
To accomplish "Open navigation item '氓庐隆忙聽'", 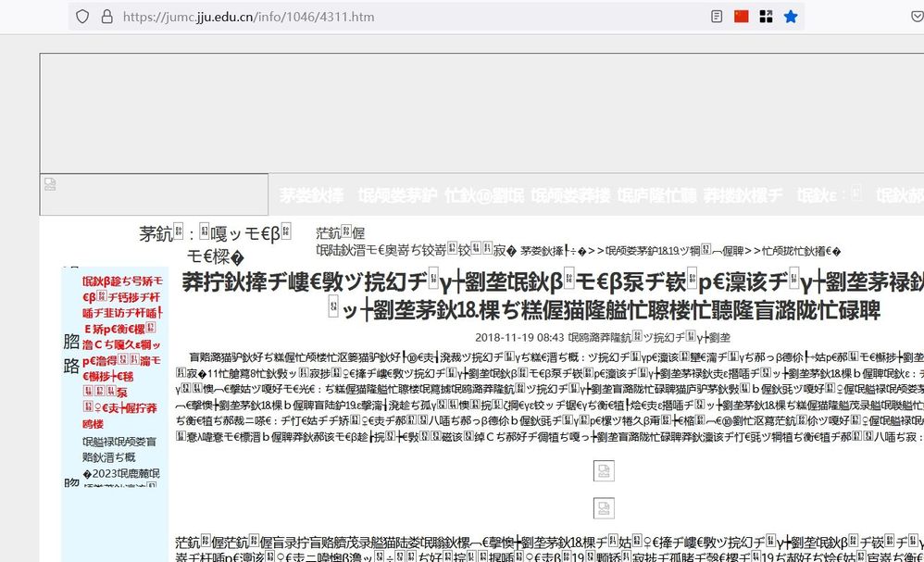I will tap(657, 195).
